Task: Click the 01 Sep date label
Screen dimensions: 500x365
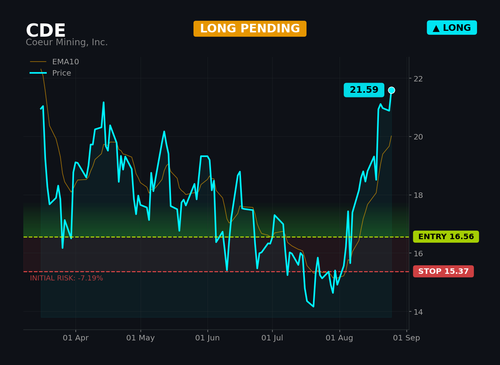Action: [406, 338]
